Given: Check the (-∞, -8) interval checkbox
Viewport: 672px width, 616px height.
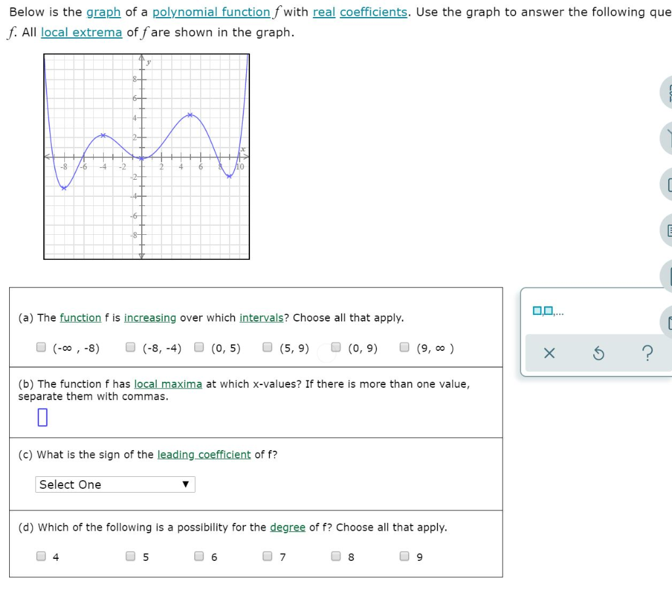Looking at the screenshot, I should pos(41,348).
